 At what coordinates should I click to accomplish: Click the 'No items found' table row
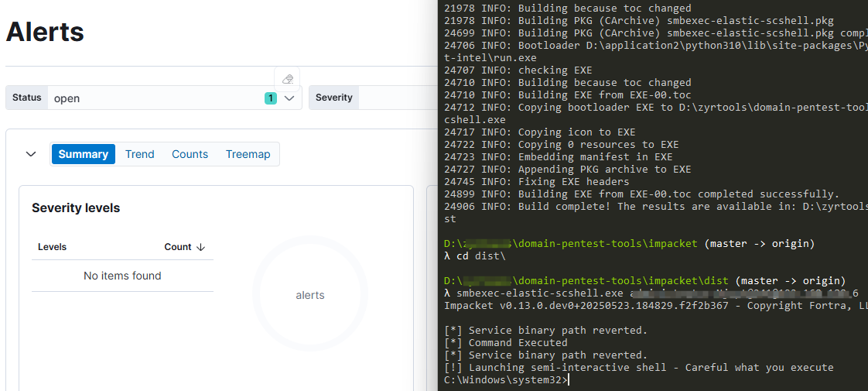pos(122,276)
